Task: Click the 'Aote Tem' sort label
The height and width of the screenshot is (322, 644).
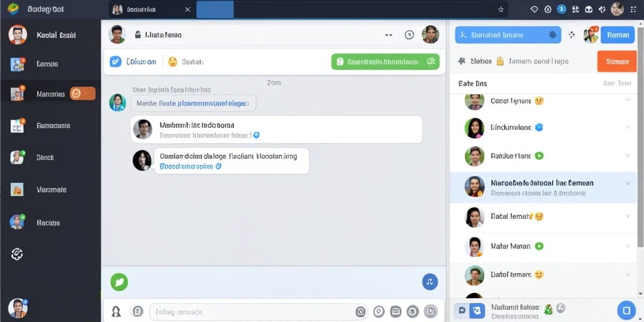Action: click(617, 84)
